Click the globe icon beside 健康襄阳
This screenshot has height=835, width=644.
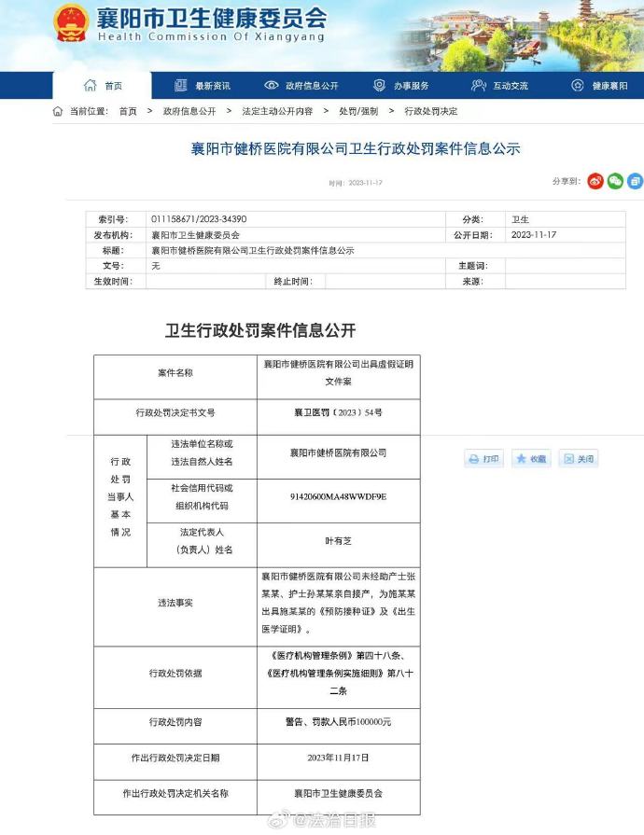click(577, 86)
